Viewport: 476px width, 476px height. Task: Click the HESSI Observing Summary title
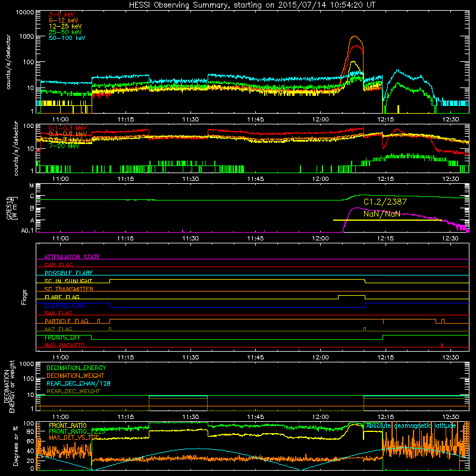252,5
